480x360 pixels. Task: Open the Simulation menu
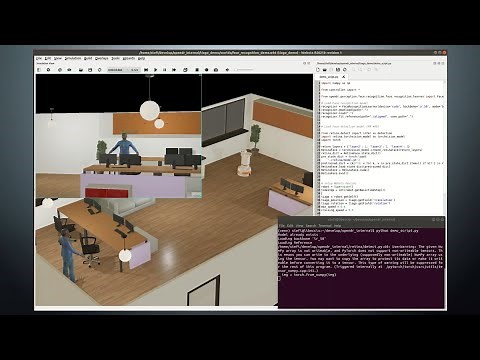point(73,58)
